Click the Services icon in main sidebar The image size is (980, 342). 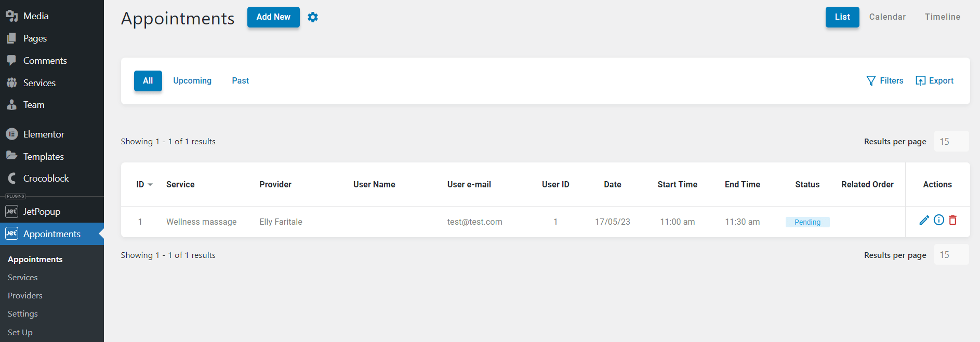click(11, 83)
